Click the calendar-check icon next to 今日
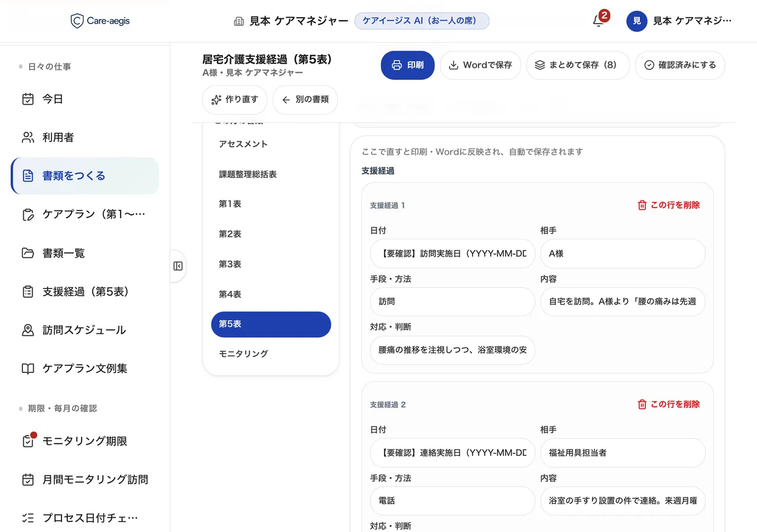 coord(28,99)
